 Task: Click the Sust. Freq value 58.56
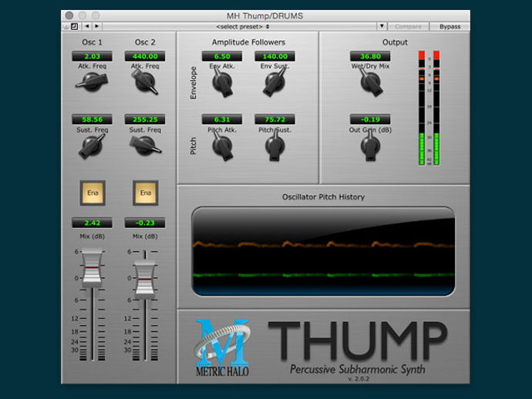coord(92,119)
